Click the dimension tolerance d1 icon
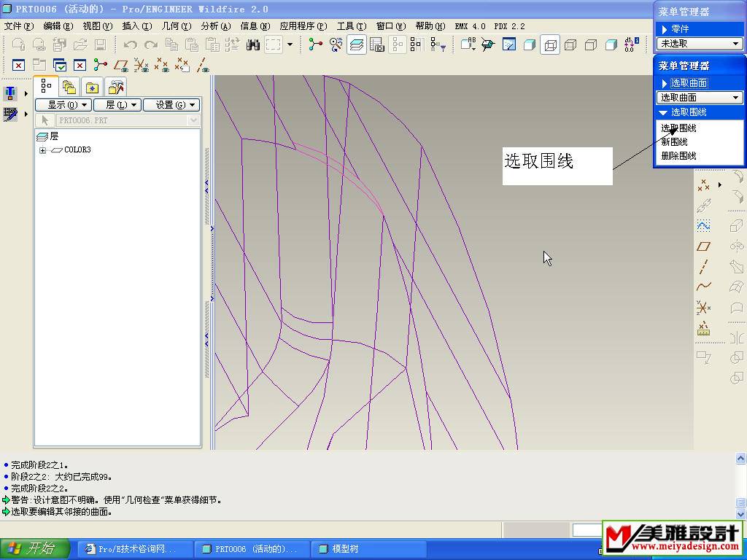 pos(631,45)
